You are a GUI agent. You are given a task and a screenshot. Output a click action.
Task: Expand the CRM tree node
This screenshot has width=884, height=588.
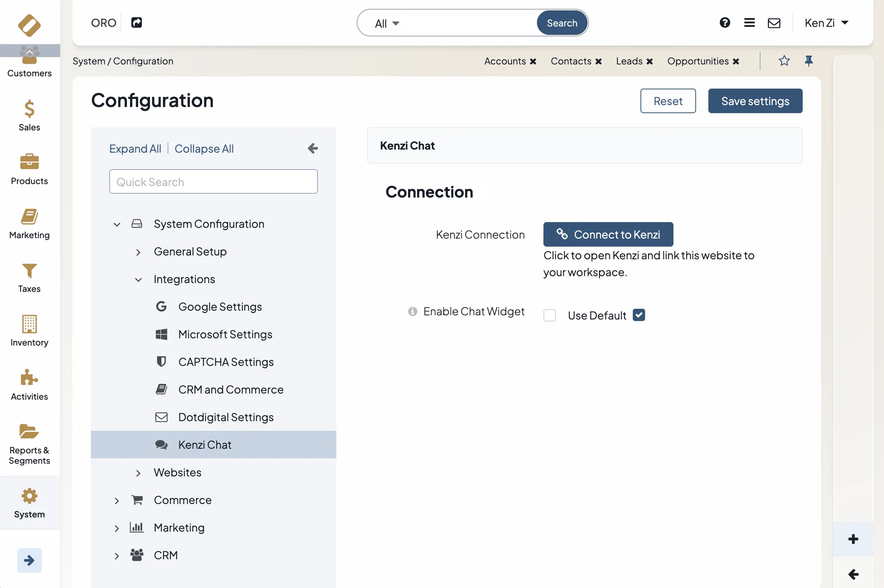[x=117, y=556]
